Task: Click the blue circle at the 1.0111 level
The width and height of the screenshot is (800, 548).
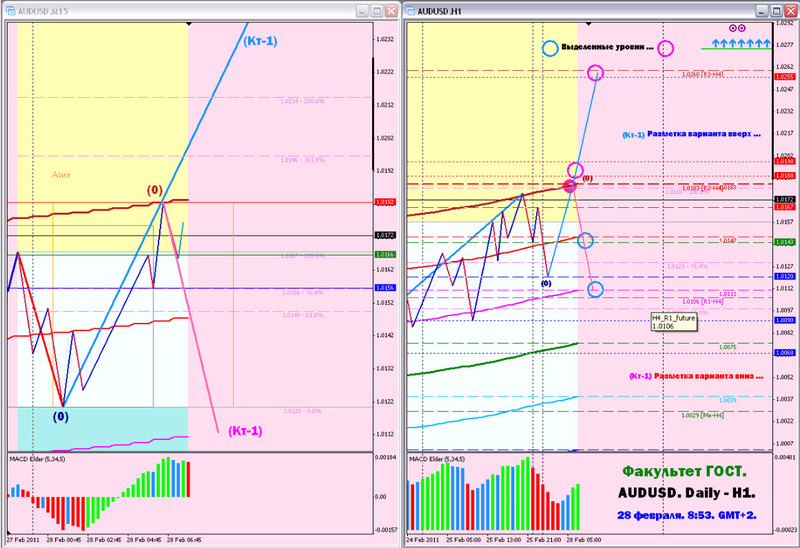Action: (595, 289)
